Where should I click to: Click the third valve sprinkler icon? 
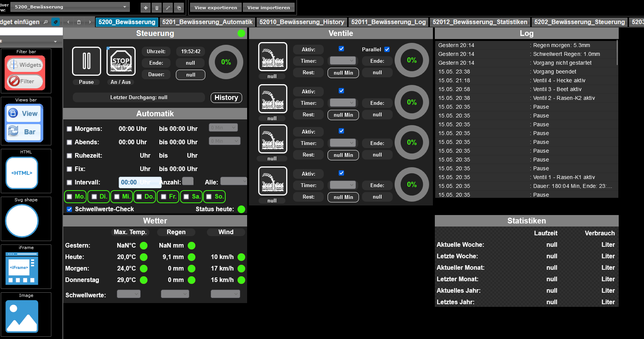(273, 139)
